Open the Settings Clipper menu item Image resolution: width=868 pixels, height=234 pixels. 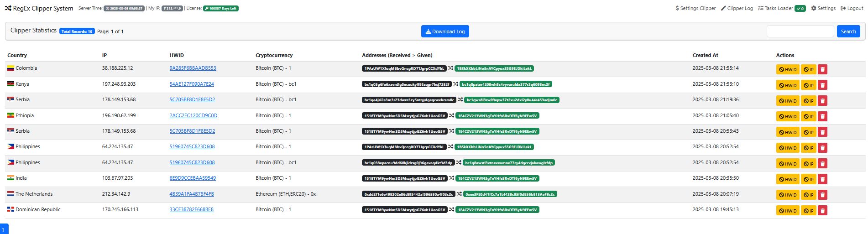point(695,8)
